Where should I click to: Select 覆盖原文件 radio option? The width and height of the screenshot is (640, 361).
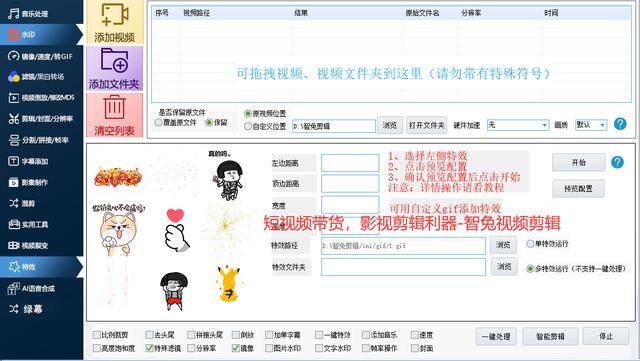click(158, 122)
